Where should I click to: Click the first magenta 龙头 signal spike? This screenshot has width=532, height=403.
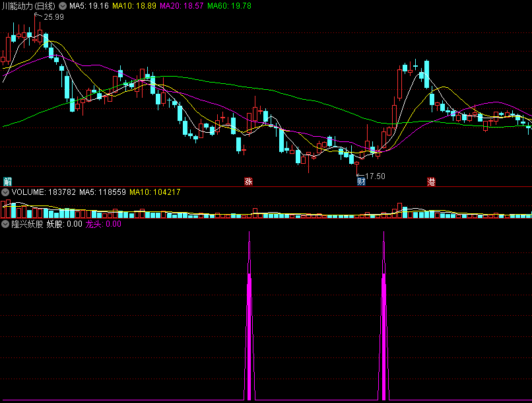(249, 316)
